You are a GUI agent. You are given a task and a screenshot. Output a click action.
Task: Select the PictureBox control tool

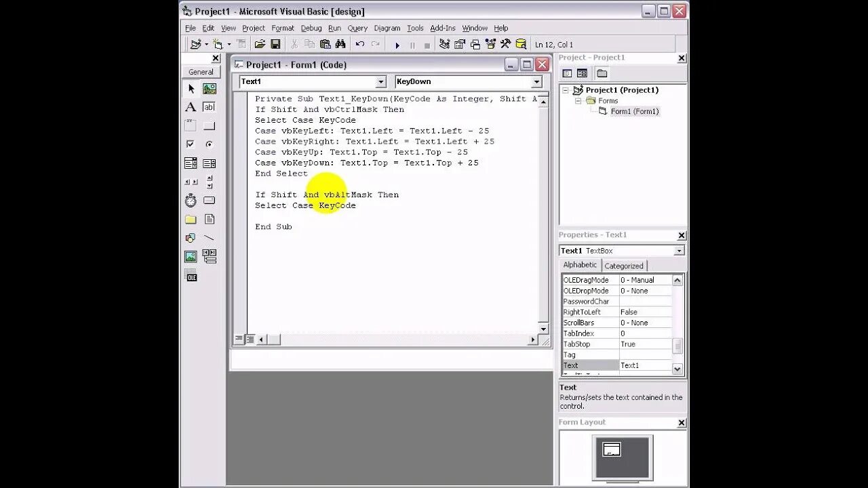click(x=210, y=89)
